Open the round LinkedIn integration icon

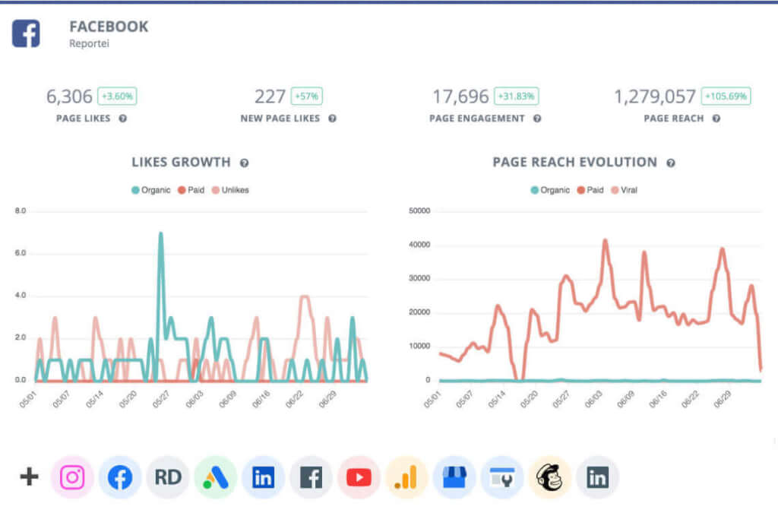click(x=263, y=477)
